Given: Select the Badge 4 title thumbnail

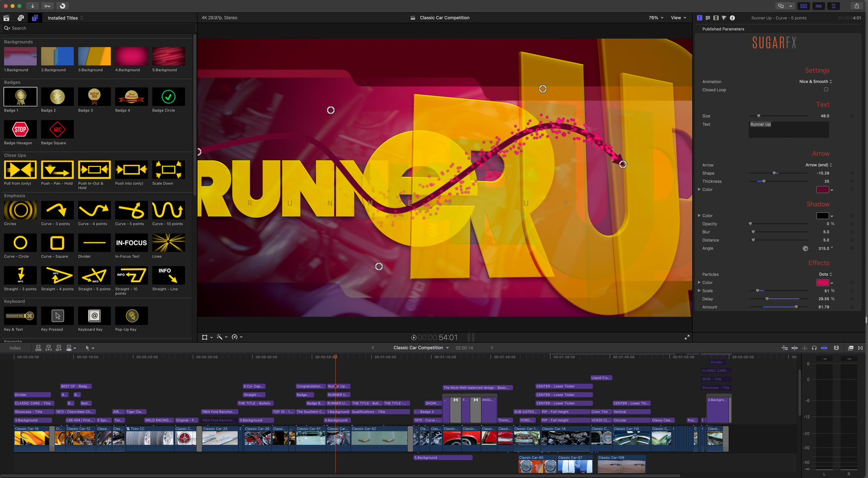Looking at the screenshot, I should click(131, 97).
